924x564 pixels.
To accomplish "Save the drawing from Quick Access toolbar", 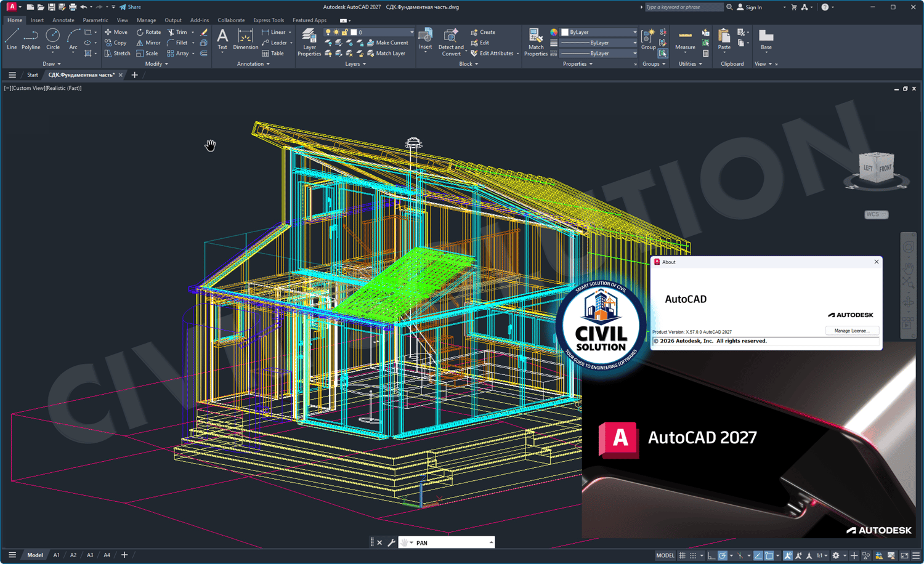I will pyautogui.click(x=51, y=7).
